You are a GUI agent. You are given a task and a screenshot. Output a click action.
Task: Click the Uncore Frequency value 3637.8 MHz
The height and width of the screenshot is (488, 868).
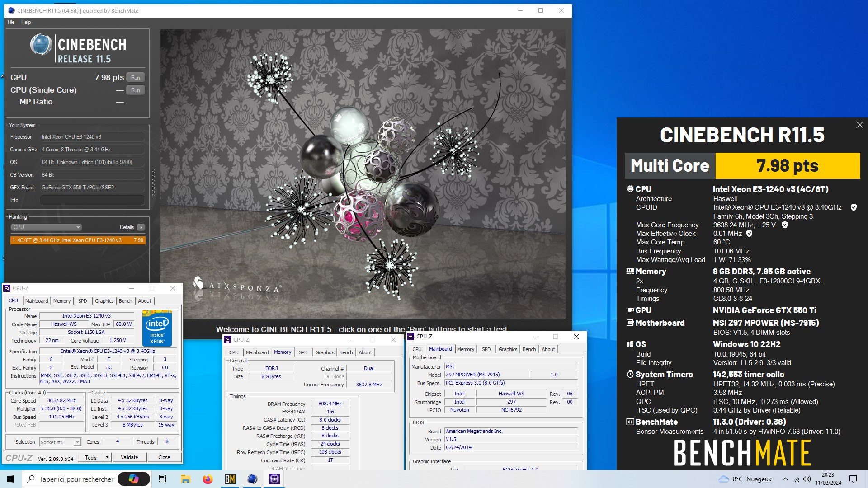tap(368, 385)
